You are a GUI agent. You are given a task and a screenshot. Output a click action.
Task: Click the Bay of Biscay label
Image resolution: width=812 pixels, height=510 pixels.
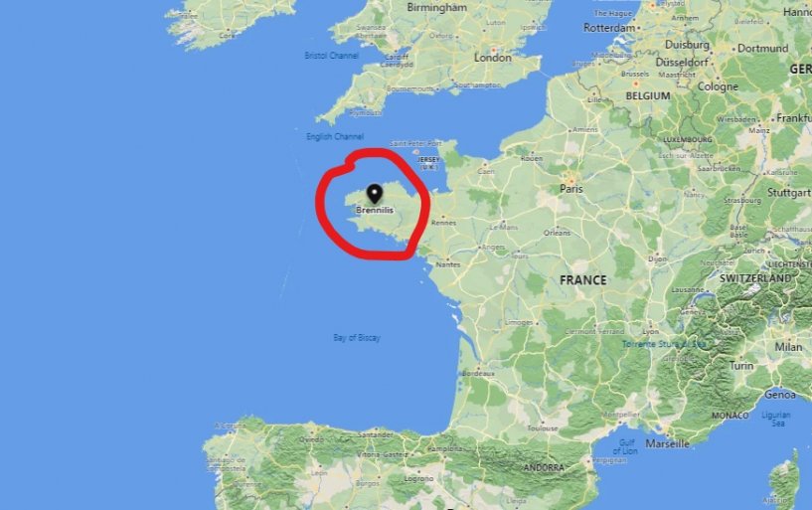[x=357, y=338]
